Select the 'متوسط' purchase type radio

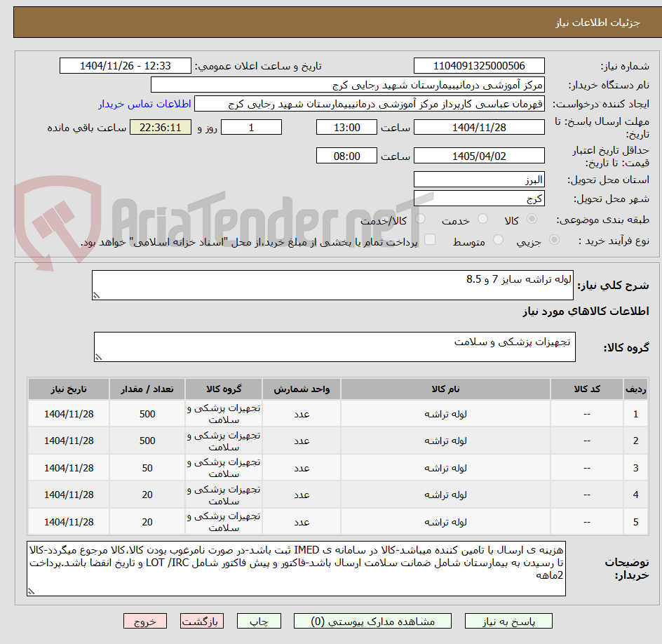click(498, 240)
